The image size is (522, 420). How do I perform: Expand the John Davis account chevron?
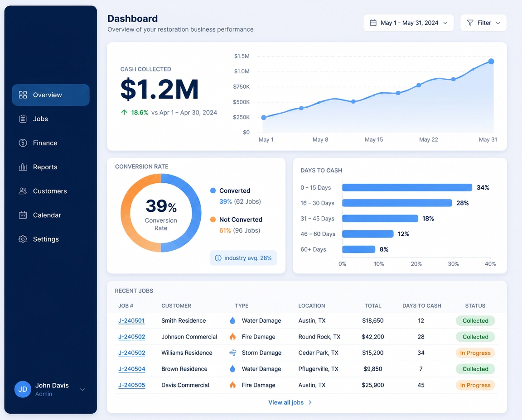point(82,389)
